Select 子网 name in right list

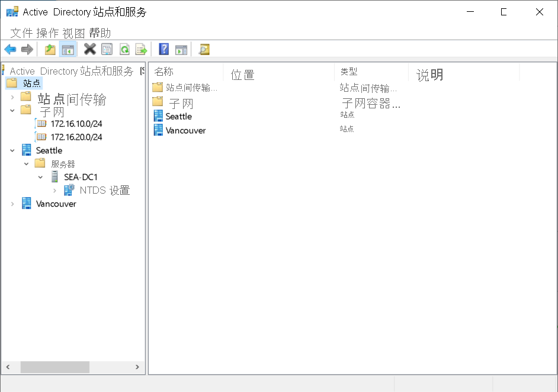pyautogui.click(x=181, y=104)
